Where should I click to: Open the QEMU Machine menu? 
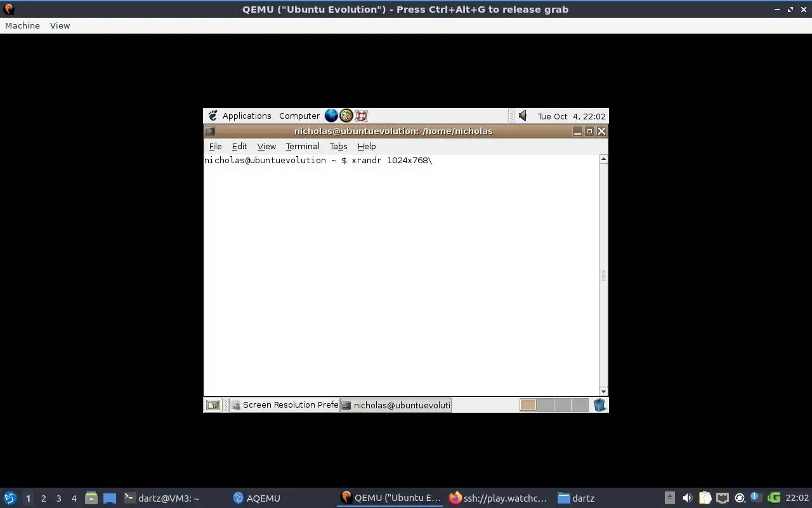[x=22, y=25]
